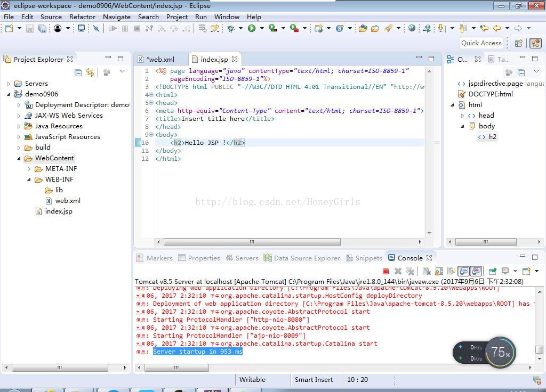The height and width of the screenshot is (392, 546).
Task: Switch to the Servers view tab
Action: [246, 258]
